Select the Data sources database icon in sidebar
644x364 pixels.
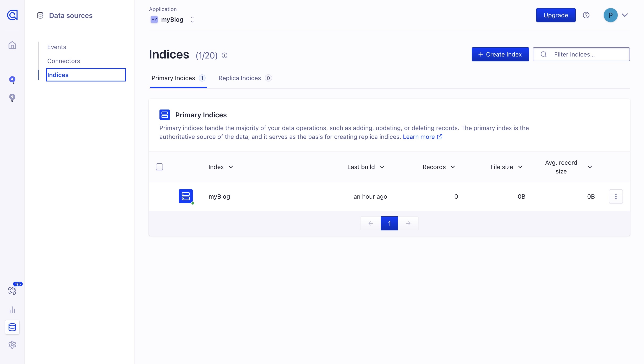12,327
